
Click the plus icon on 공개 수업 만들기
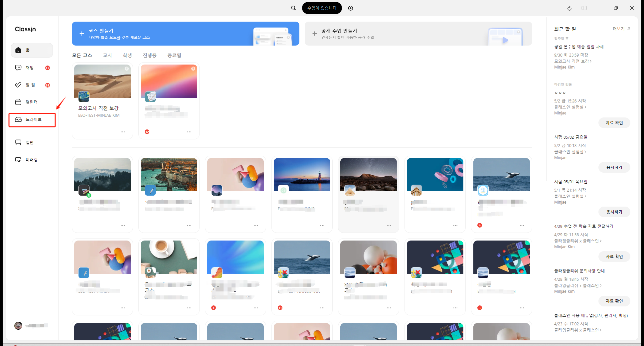[x=314, y=34]
